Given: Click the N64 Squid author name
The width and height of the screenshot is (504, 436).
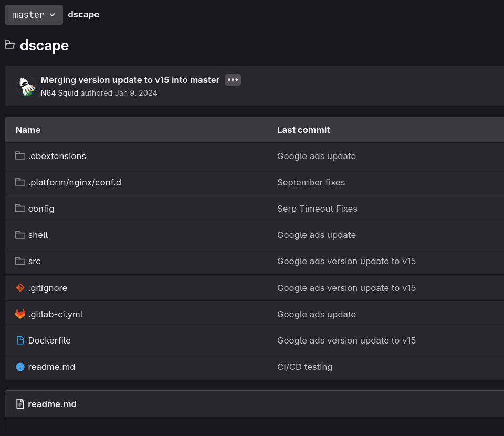Looking at the screenshot, I should pos(59,93).
